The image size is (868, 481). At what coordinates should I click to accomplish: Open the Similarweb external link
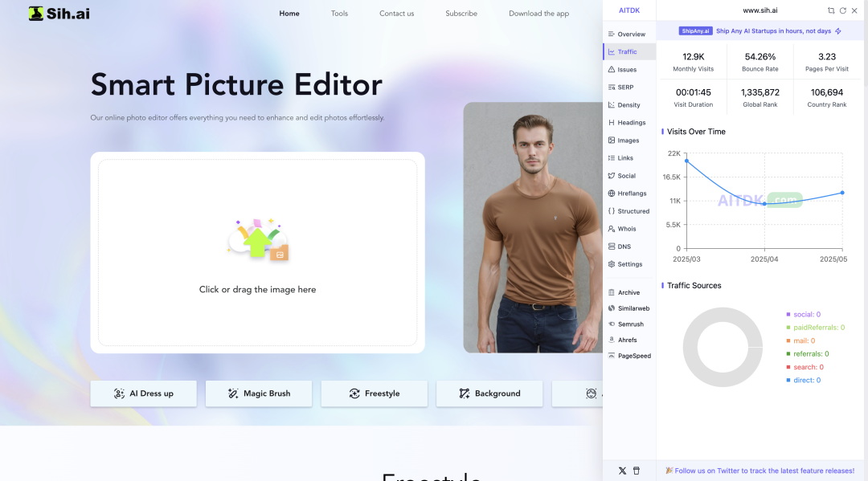pos(628,308)
